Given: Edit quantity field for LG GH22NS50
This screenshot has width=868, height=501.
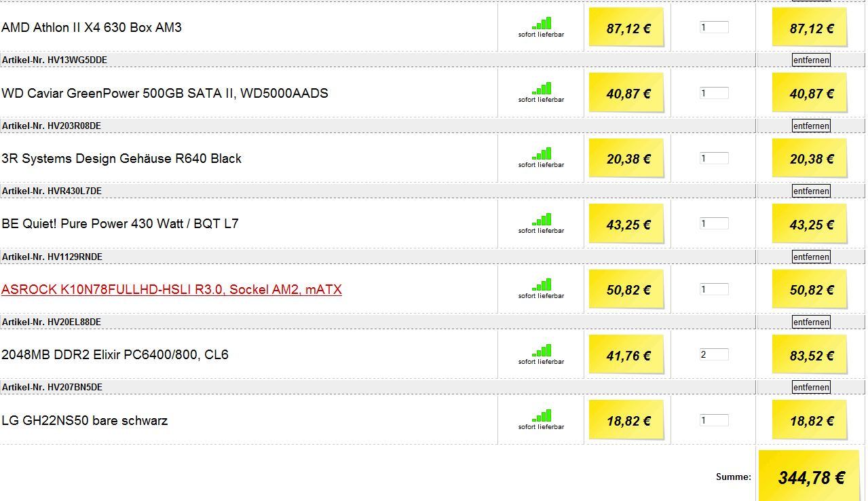Looking at the screenshot, I should (x=714, y=420).
